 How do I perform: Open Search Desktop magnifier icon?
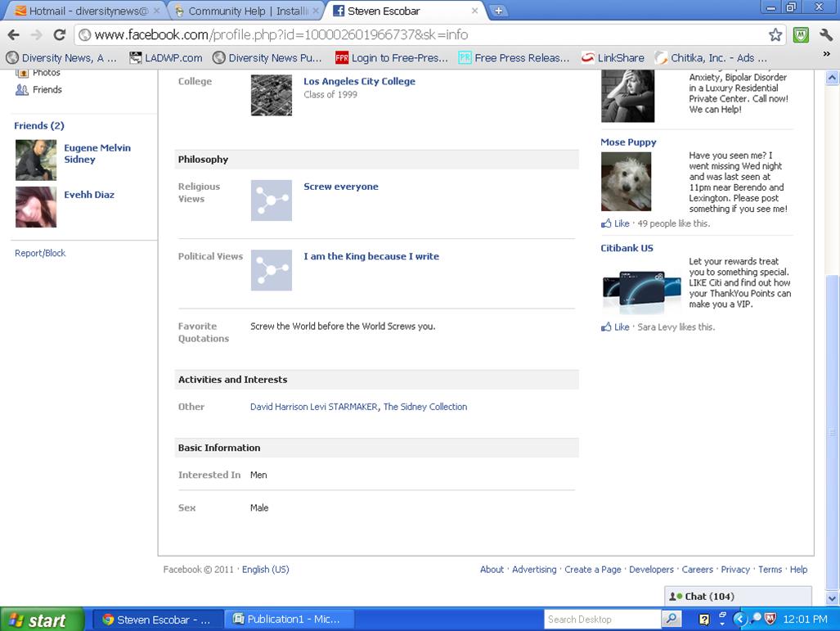672,619
